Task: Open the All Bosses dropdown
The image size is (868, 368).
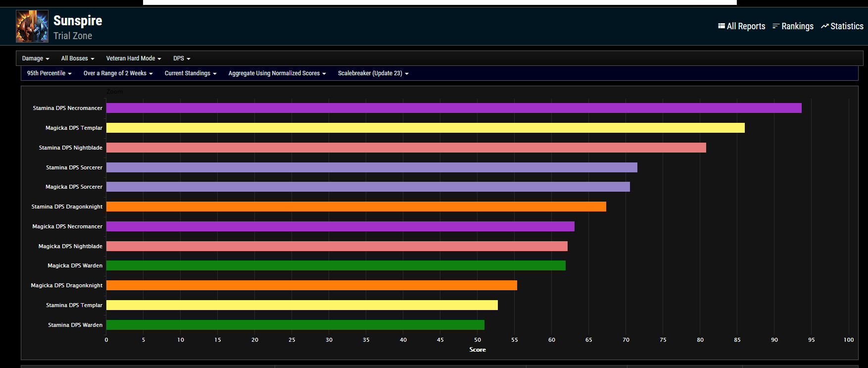Action: (78, 58)
